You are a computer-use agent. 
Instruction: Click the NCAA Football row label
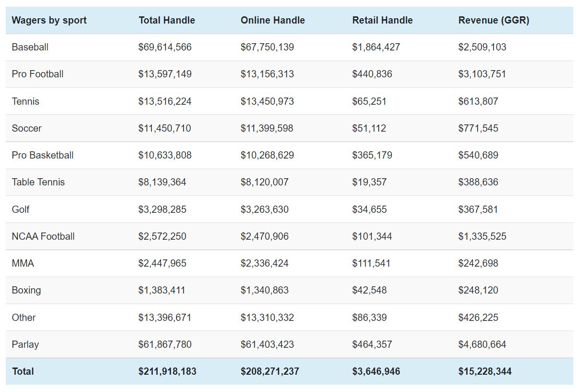pyautogui.click(x=43, y=236)
